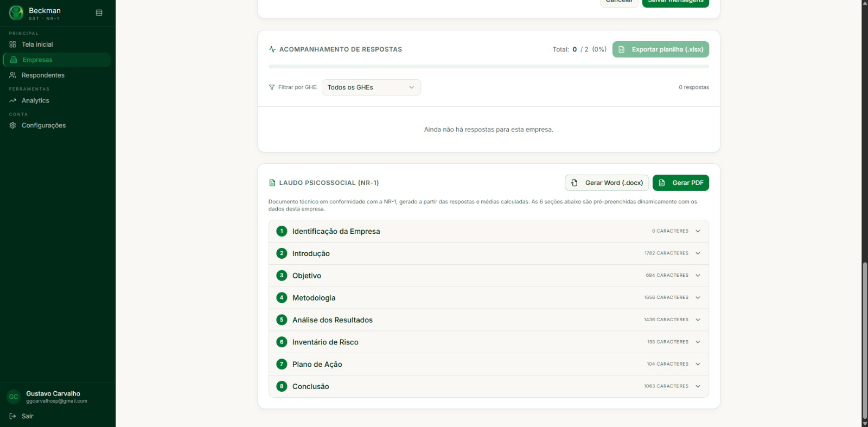Image resolution: width=868 pixels, height=427 pixels.
Task: Click numbered badge 3 for Objetivo
Action: coord(282,276)
